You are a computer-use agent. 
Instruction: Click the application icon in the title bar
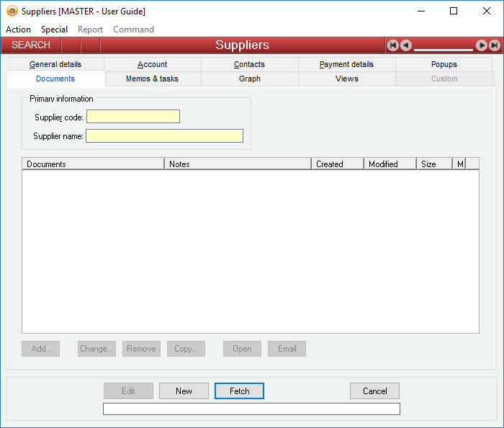12,11
